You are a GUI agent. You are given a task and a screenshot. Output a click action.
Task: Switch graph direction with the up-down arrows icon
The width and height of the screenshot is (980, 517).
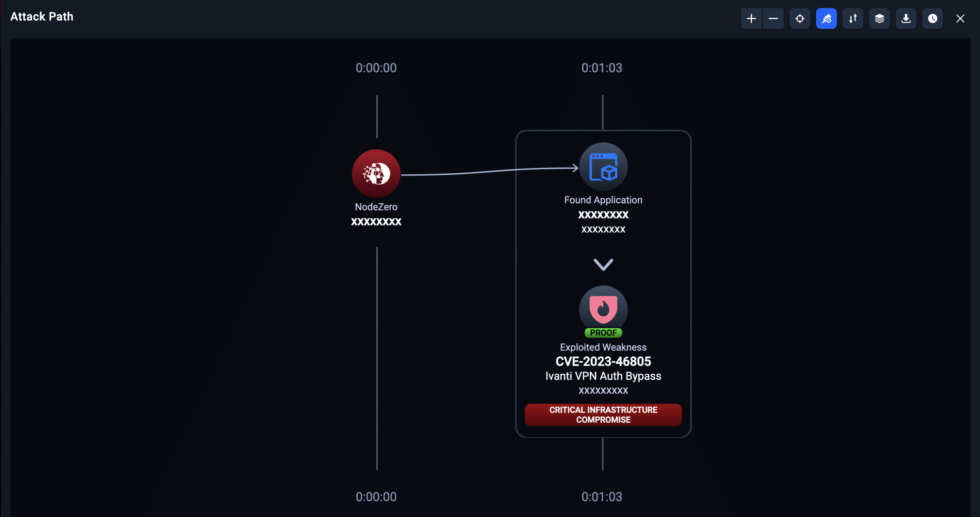click(x=853, y=18)
